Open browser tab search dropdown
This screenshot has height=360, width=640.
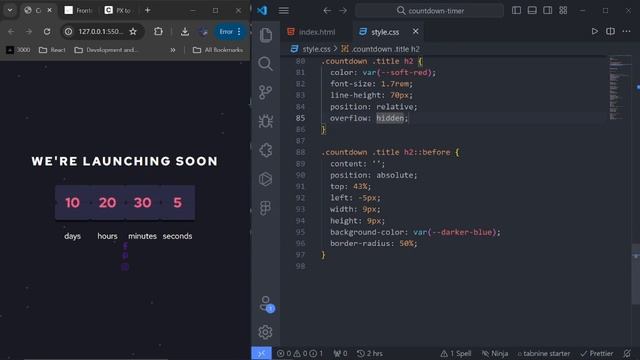click(10, 10)
